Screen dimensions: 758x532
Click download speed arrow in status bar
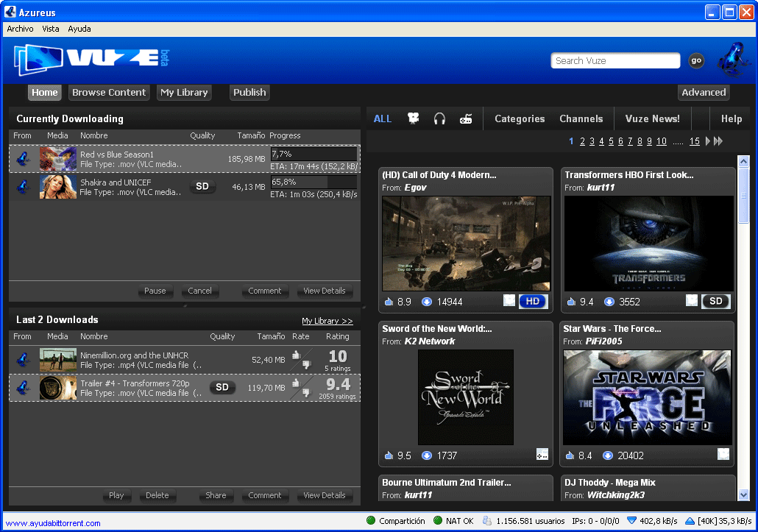[631, 520]
